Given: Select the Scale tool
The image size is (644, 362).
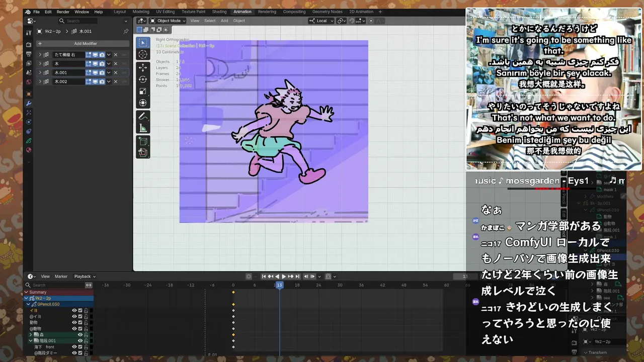Looking at the screenshot, I should tap(143, 91).
